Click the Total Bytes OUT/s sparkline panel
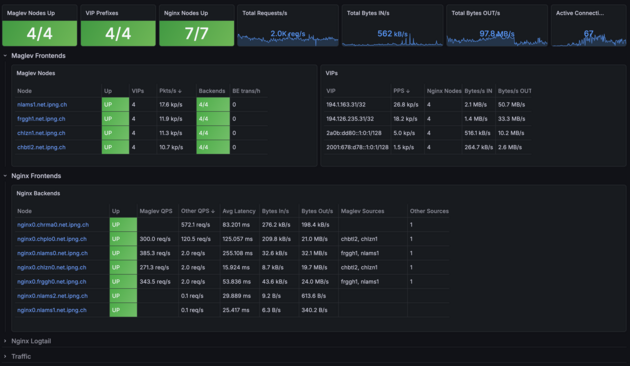630x366 pixels. click(x=497, y=25)
